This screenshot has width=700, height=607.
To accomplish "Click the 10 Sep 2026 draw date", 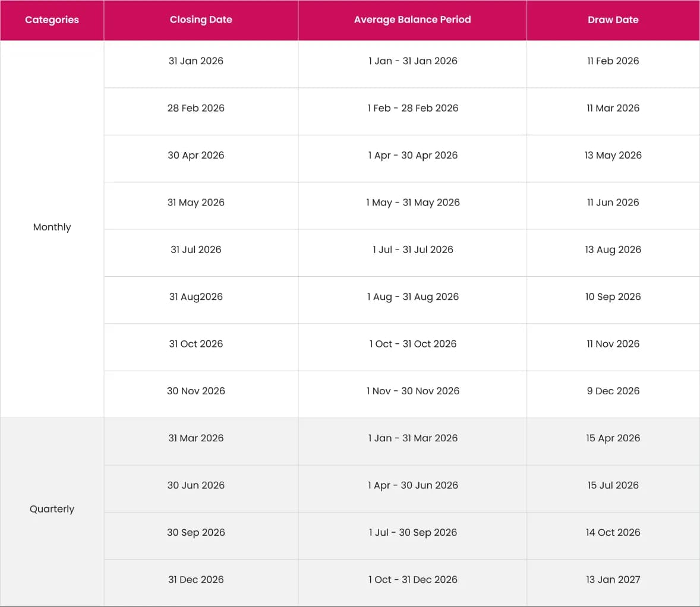I will tap(613, 297).
